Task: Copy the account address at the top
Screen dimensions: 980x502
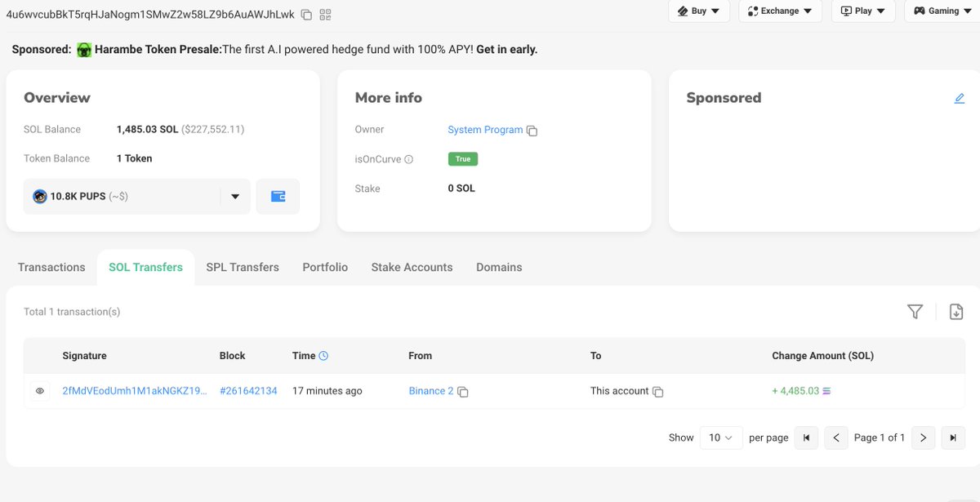Action: [x=306, y=15]
